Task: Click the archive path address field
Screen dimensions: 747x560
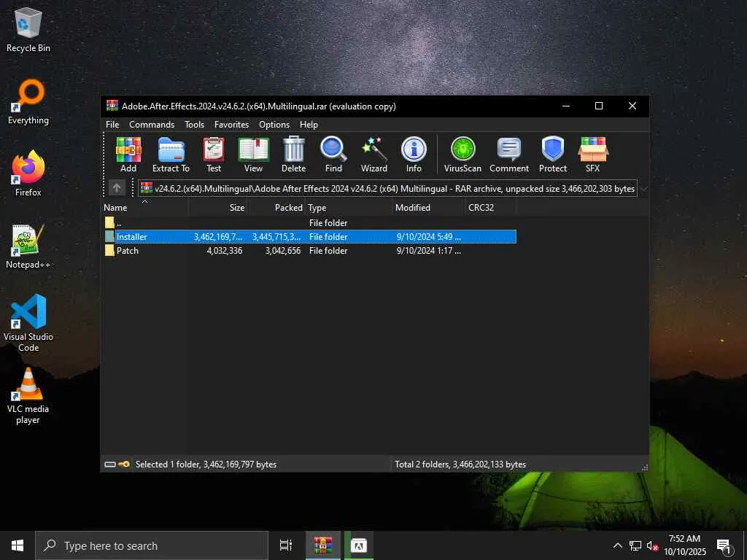Action: click(x=387, y=189)
